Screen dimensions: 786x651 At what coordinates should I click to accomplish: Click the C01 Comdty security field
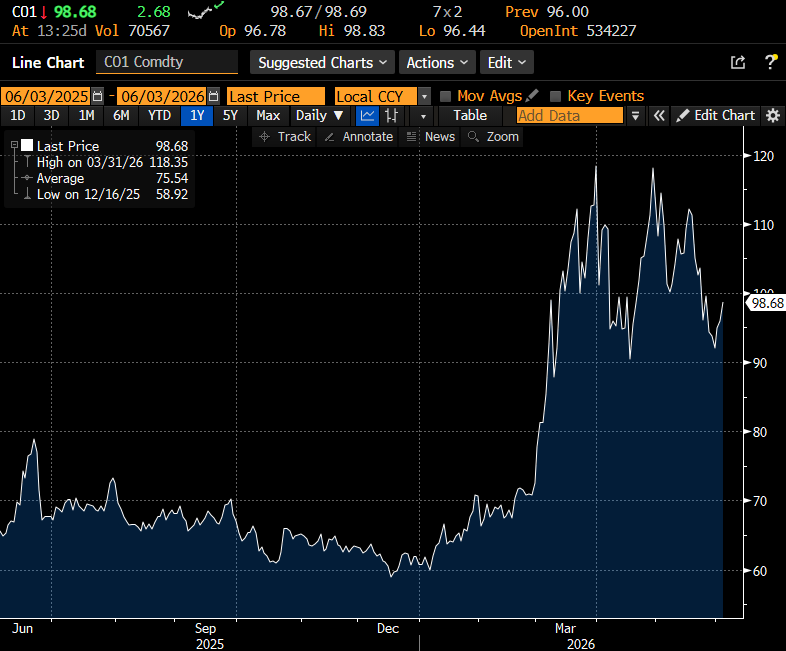point(166,62)
